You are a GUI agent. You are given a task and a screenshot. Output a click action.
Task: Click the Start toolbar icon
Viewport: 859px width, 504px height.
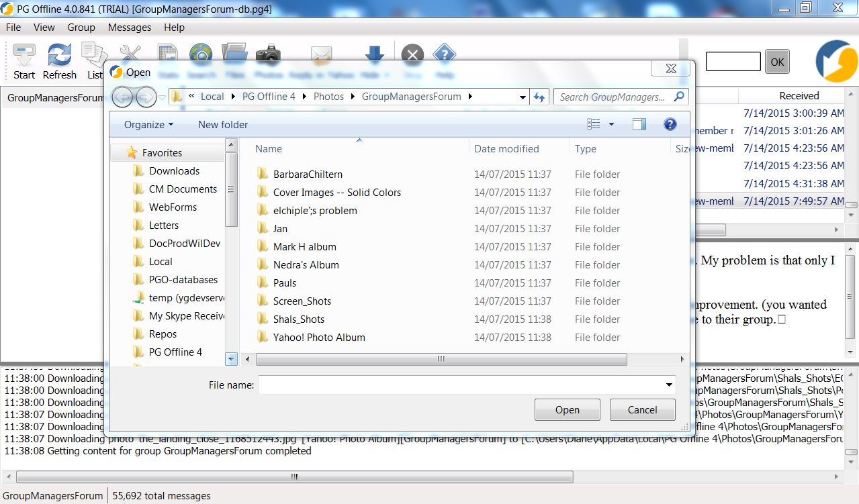24,55
